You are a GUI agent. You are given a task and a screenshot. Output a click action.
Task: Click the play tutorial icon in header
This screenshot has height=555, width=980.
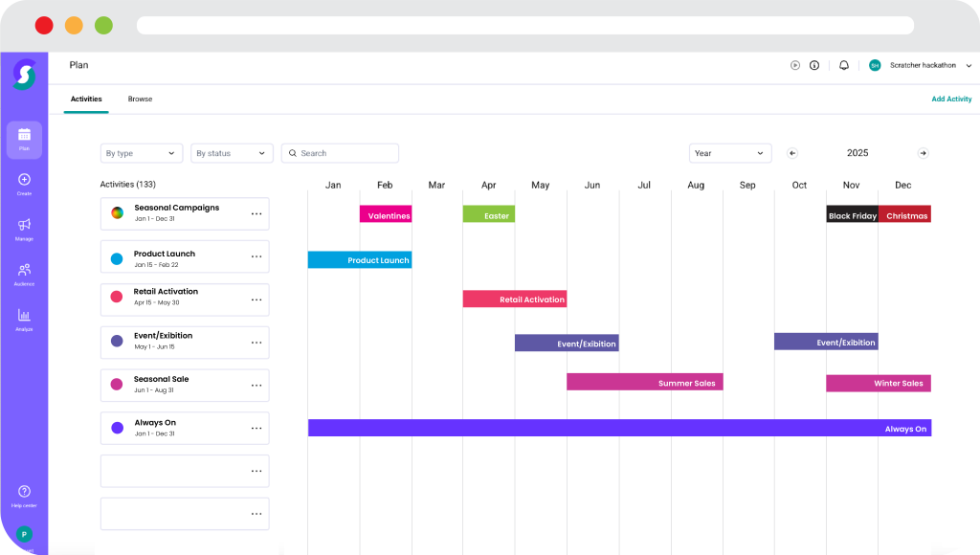795,65
